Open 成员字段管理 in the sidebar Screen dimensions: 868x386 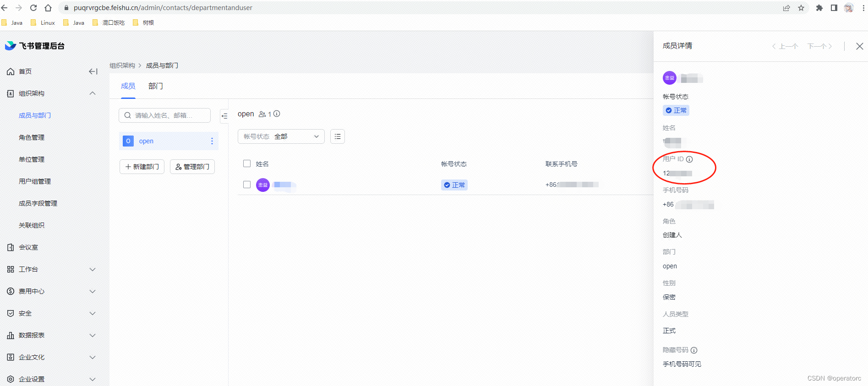38,203
